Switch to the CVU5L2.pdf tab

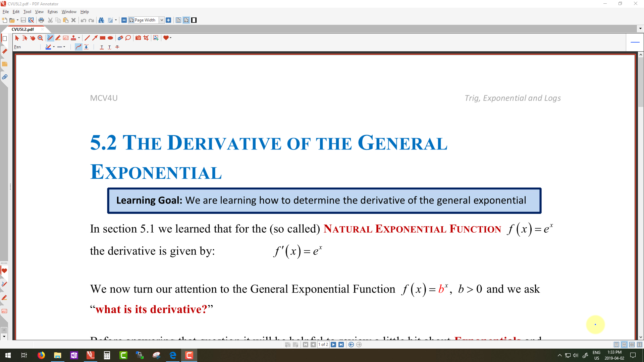point(23,29)
